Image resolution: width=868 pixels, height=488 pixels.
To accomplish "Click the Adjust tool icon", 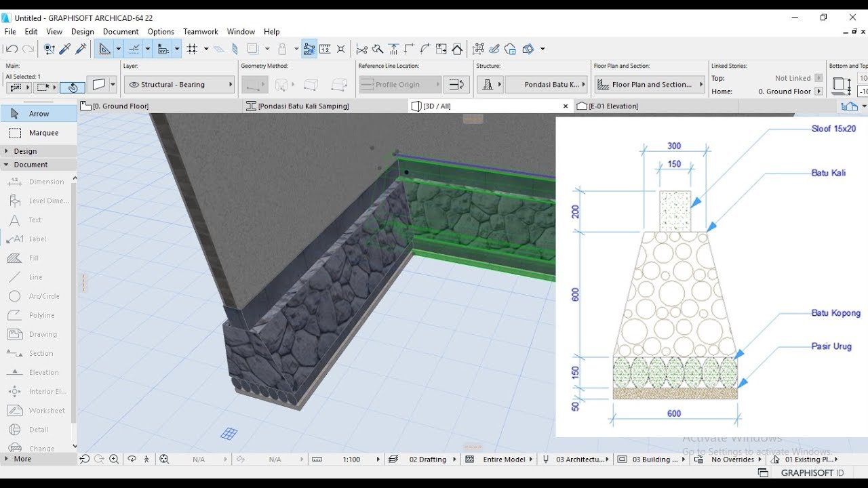I will 393,49.
